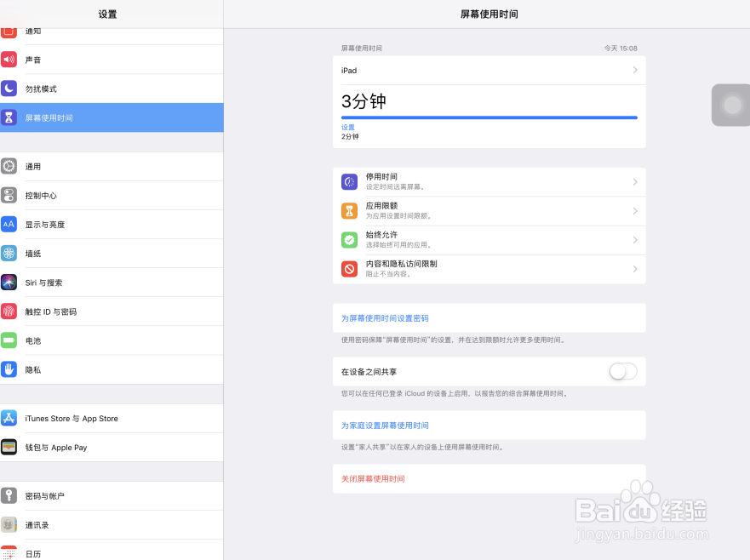Select 通用 in the settings sidebar
Screen dimensions: 750x560
coord(112,167)
